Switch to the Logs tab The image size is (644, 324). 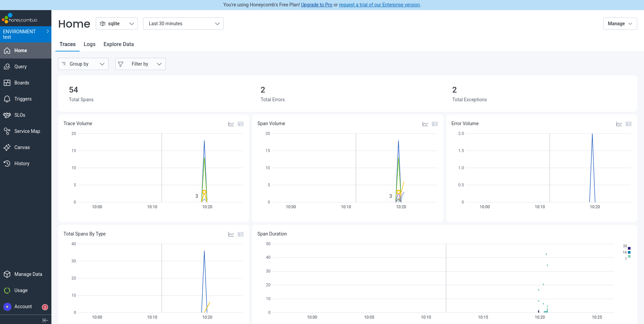89,44
